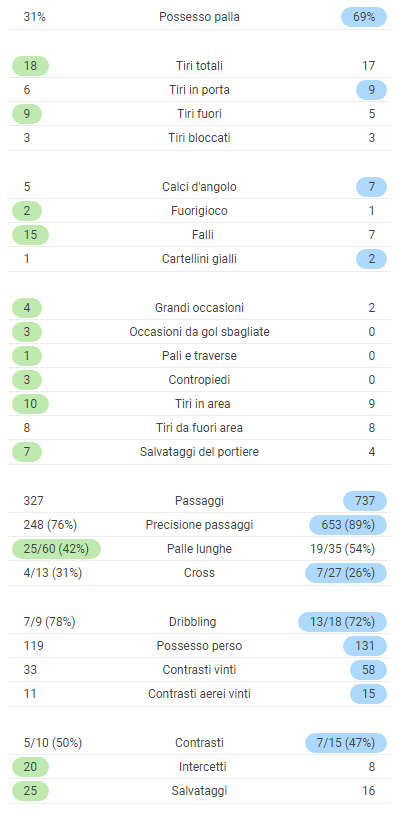
Task: Select the Dribbling row label
Action: (x=193, y=622)
